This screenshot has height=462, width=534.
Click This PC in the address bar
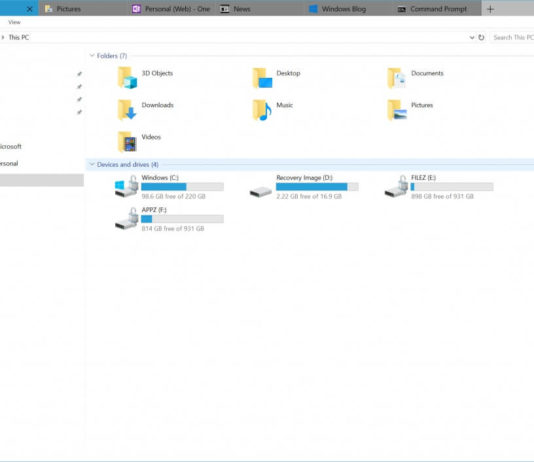coord(19,37)
